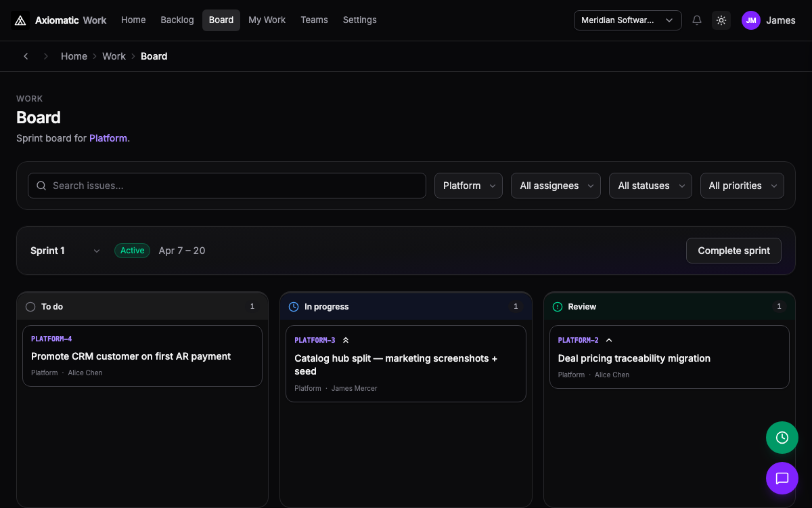Click the PLATFORM-3 issue key

pos(315,340)
